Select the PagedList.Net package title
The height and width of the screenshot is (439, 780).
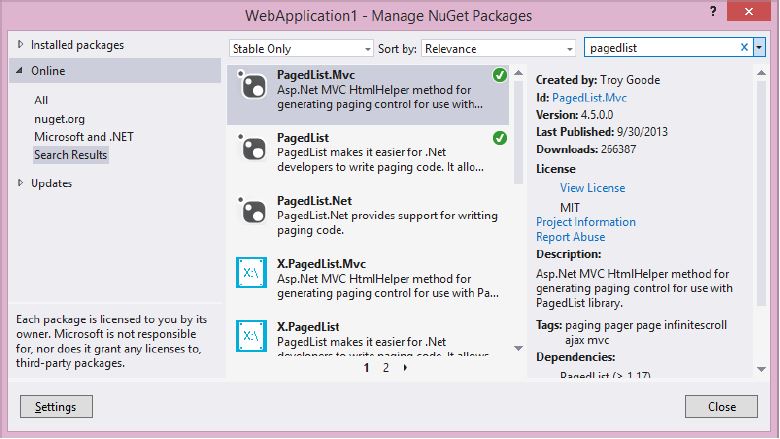point(314,201)
